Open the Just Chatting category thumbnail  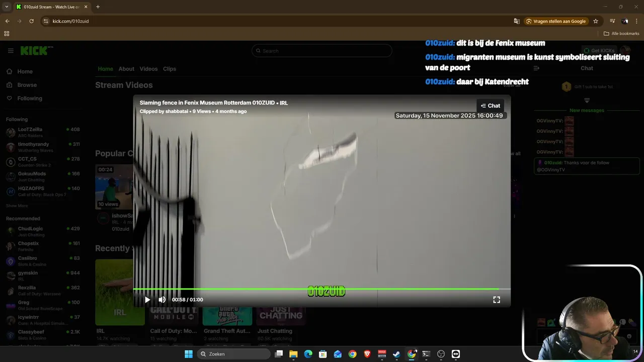pyautogui.click(x=281, y=316)
